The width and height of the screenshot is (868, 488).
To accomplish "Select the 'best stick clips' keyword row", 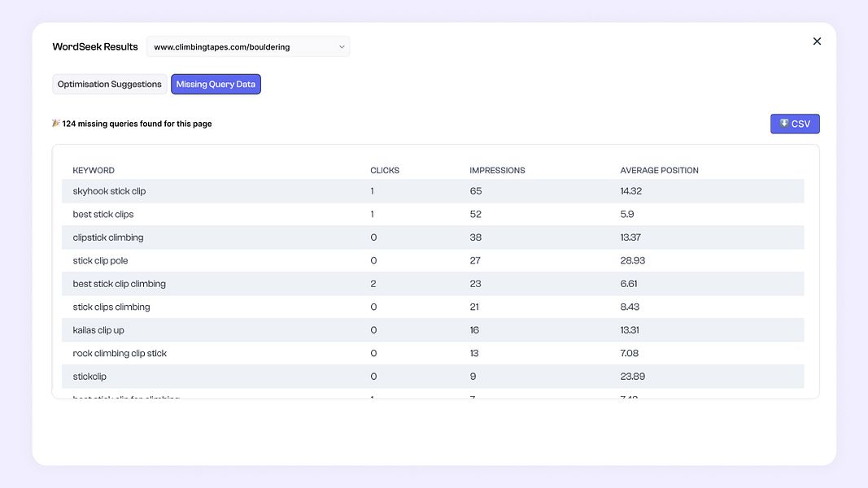I will coord(103,215).
